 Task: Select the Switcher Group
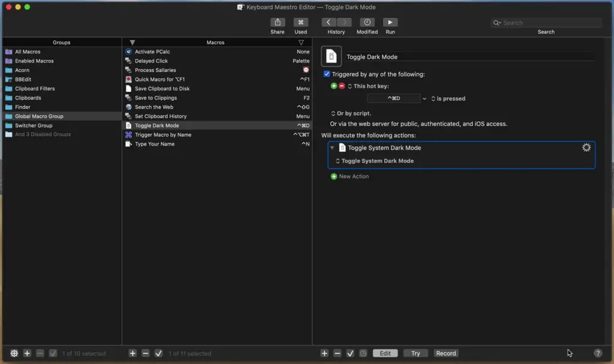(x=62, y=125)
